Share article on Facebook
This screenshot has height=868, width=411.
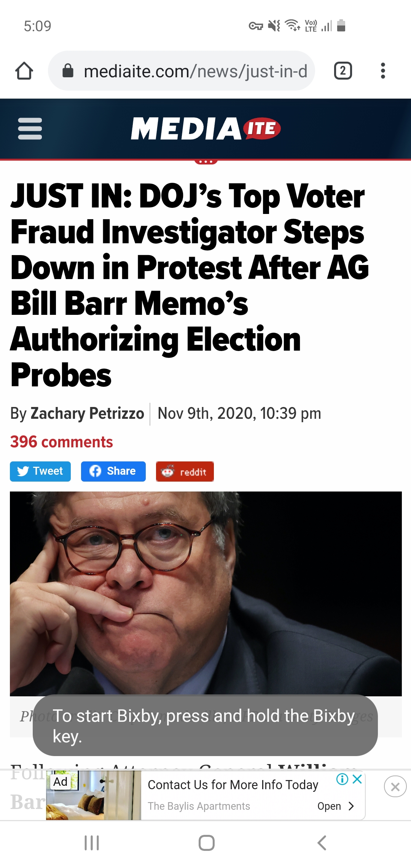pyautogui.click(x=113, y=471)
